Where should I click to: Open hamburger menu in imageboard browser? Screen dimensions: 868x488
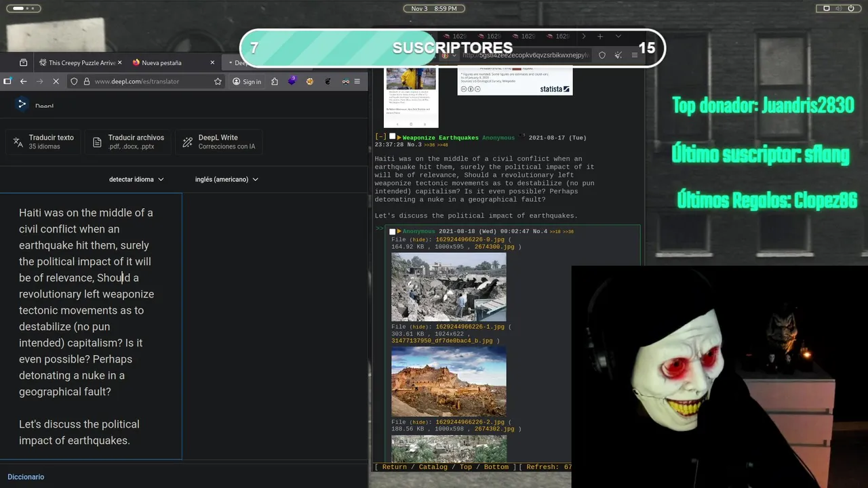634,55
